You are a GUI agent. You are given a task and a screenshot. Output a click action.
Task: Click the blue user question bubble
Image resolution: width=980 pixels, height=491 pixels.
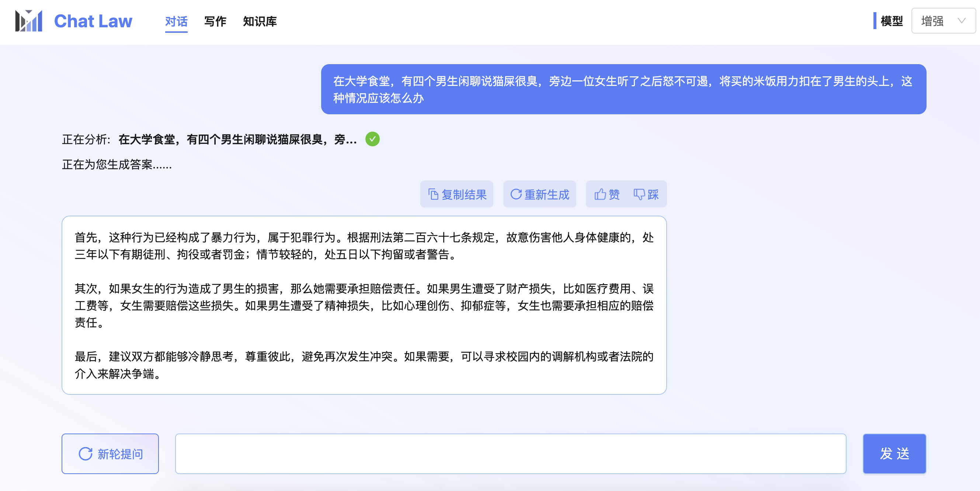pyautogui.click(x=623, y=89)
